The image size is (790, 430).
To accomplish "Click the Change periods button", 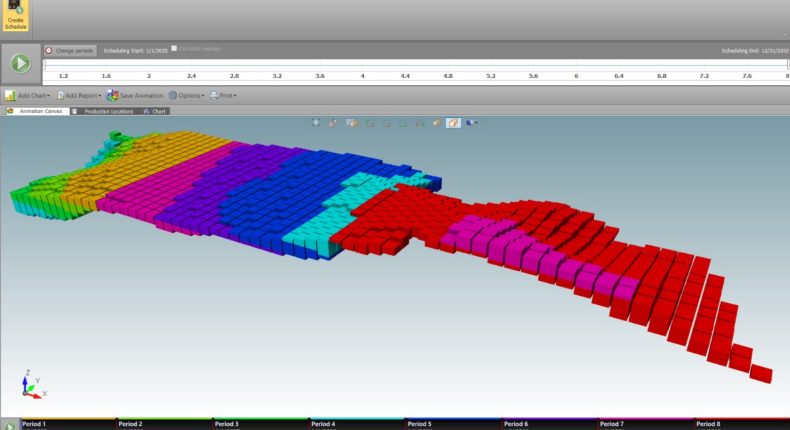I will point(70,50).
